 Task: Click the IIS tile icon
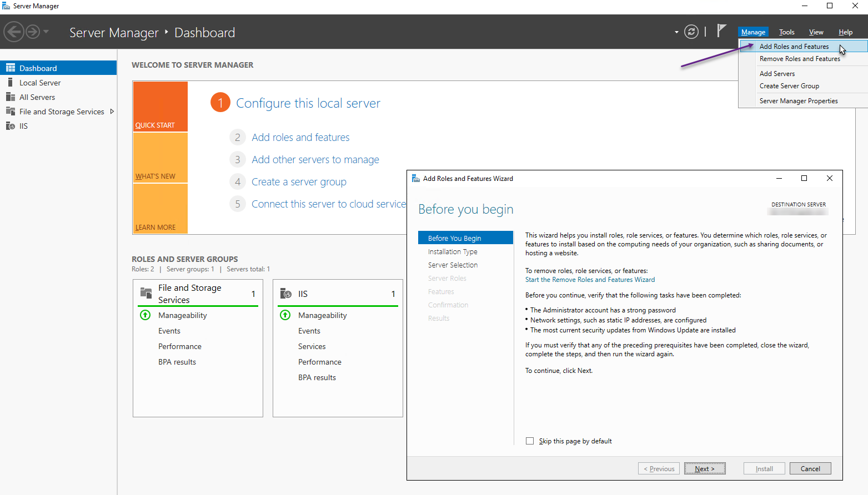tap(286, 293)
